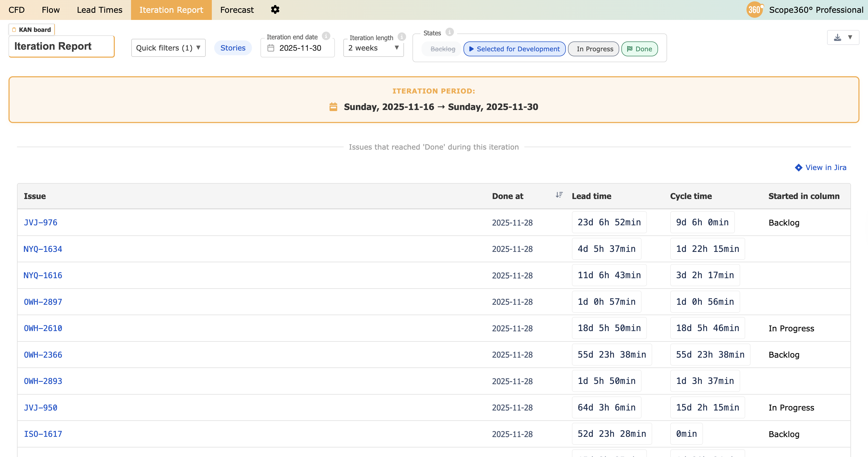The height and width of the screenshot is (457, 868).
Task: Toggle Selected for Development state chip
Action: [x=514, y=49]
